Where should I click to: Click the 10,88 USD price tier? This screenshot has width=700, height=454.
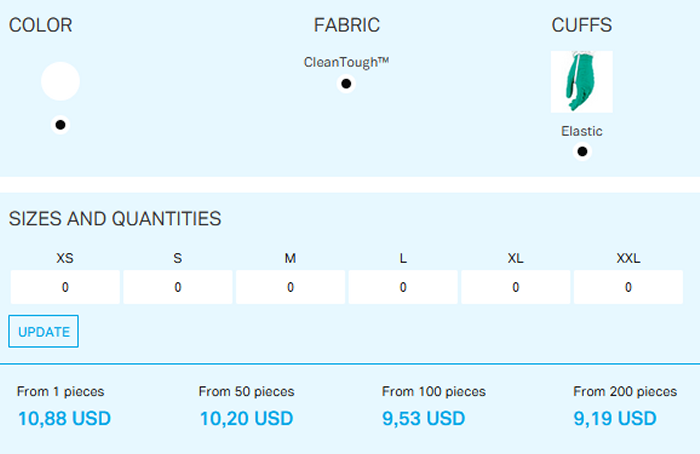64,418
